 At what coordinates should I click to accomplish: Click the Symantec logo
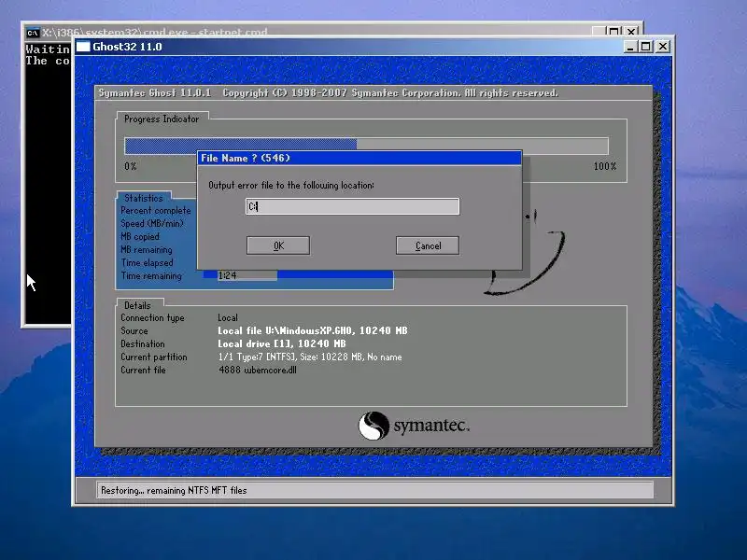(x=414, y=426)
